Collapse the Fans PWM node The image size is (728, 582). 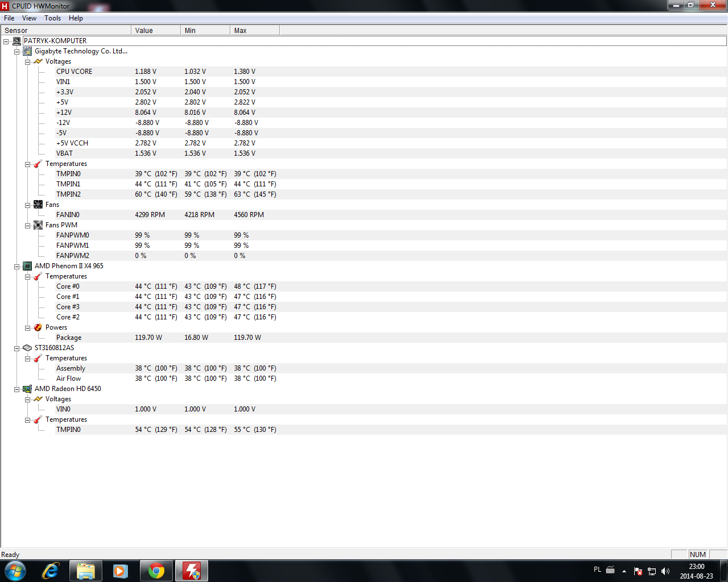coord(27,226)
